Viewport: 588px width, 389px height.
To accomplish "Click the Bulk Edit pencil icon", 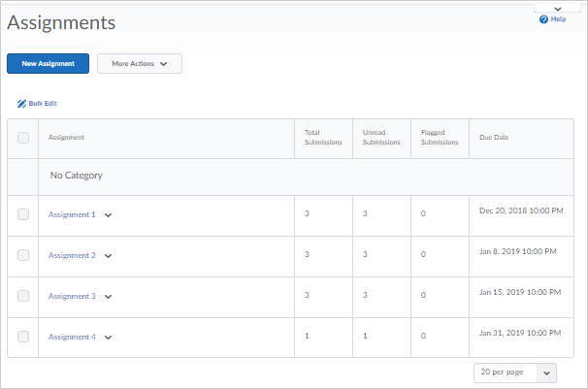I will click(x=21, y=103).
